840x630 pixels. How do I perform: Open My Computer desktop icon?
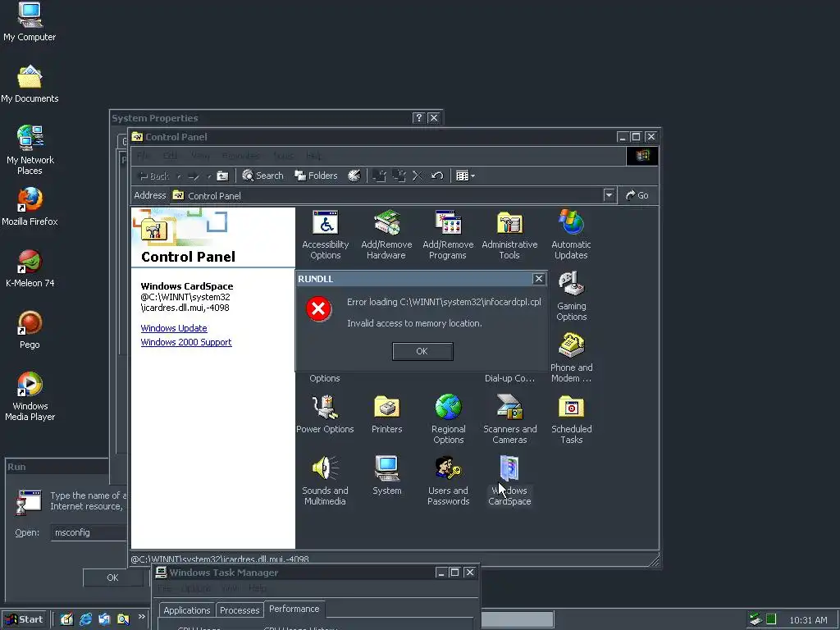tap(30, 22)
